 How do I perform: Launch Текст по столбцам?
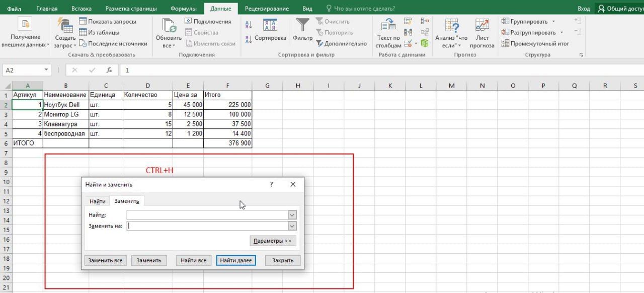[388, 33]
